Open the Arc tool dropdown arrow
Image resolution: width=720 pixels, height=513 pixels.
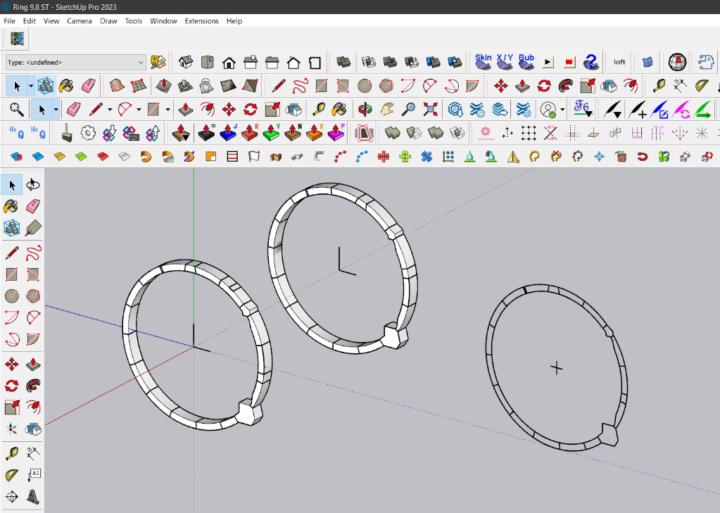[x=139, y=109]
